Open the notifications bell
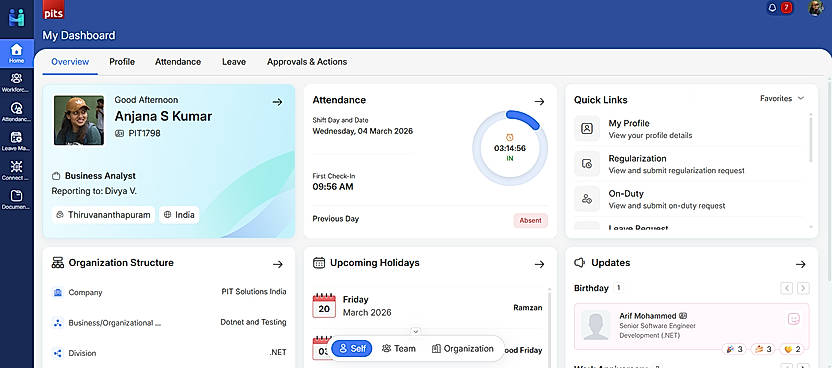Image resolution: width=832 pixels, height=368 pixels. (x=773, y=7)
